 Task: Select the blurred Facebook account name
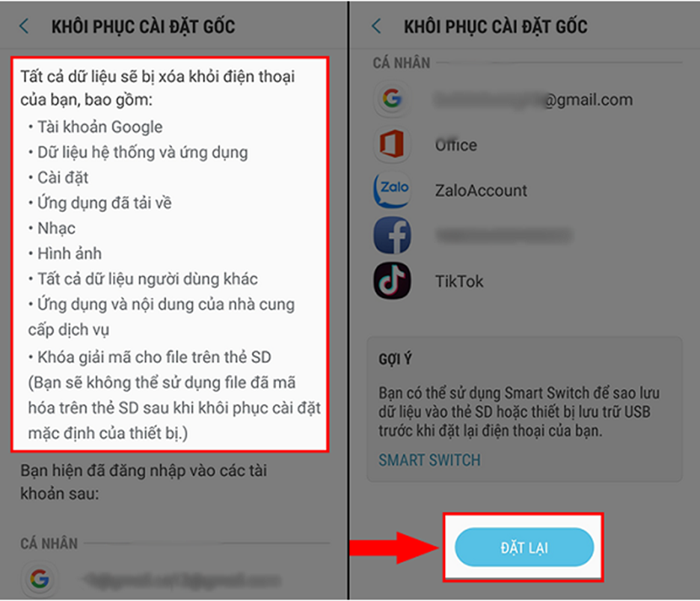(503, 235)
